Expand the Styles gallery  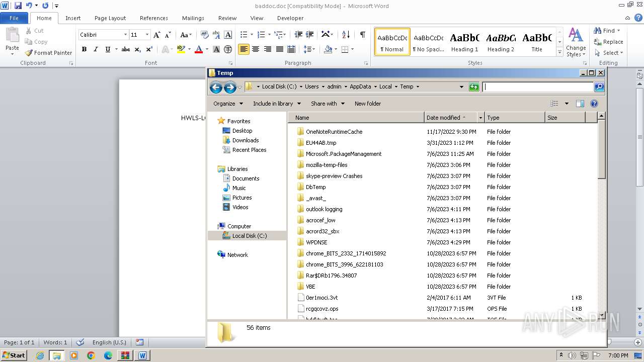point(559,52)
